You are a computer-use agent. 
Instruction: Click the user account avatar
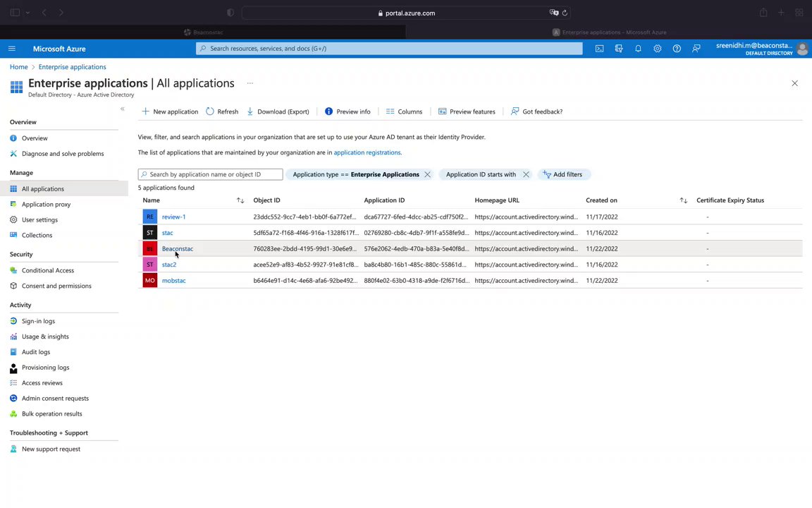(x=802, y=49)
